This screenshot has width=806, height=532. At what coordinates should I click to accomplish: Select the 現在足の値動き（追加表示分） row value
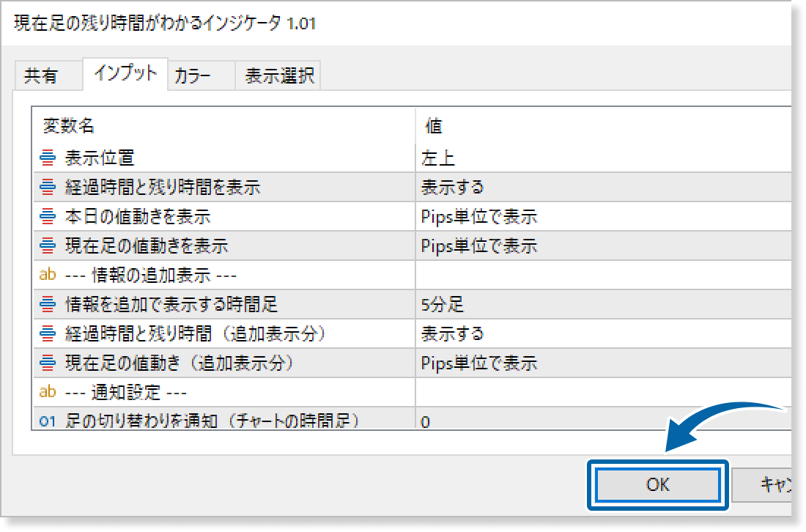(x=601, y=363)
